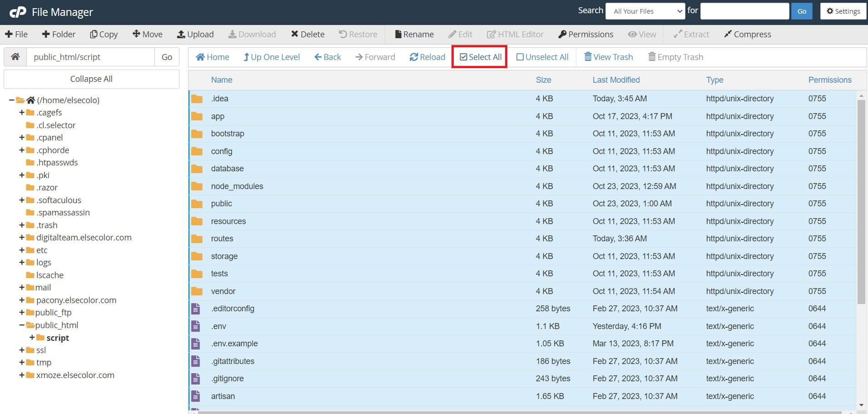The height and width of the screenshot is (414, 868).
Task: Sort by the Last Modified column header
Action: click(616, 80)
